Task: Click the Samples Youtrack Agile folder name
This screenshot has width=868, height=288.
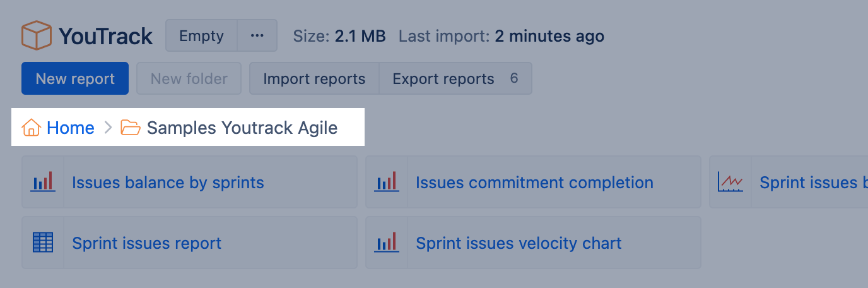Action: (x=242, y=128)
